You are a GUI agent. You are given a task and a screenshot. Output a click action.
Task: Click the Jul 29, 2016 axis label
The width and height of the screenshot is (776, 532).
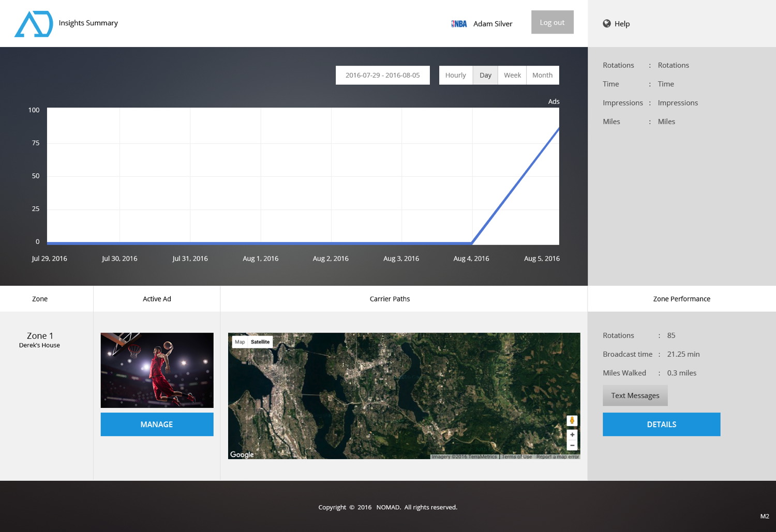coord(49,259)
